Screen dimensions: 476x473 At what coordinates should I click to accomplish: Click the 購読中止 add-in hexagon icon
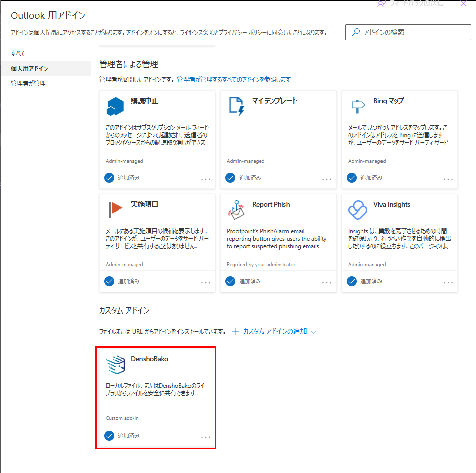[x=115, y=106]
